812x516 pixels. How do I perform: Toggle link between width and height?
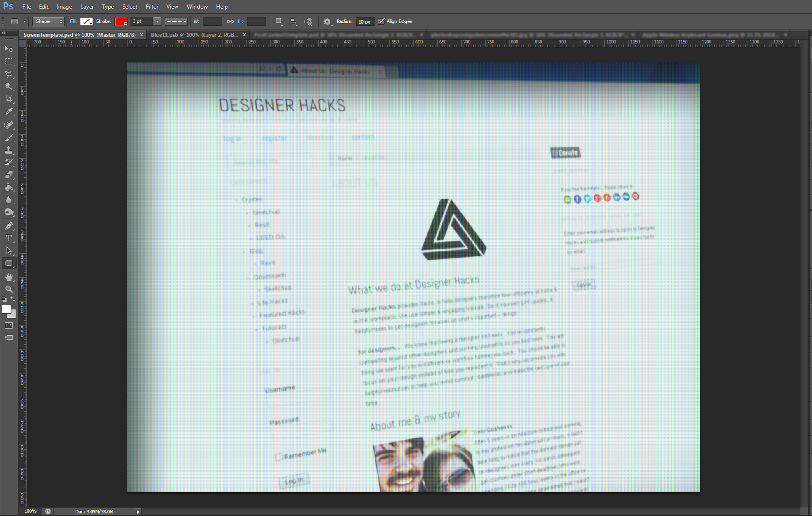[x=230, y=21]
